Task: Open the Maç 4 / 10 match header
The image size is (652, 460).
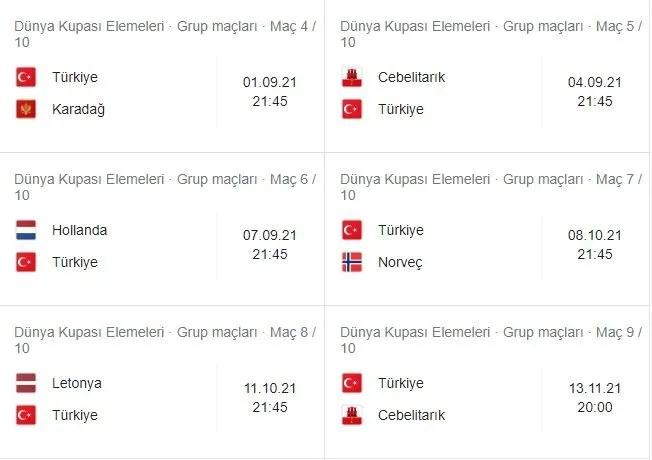Action: (x=165, y=32)
